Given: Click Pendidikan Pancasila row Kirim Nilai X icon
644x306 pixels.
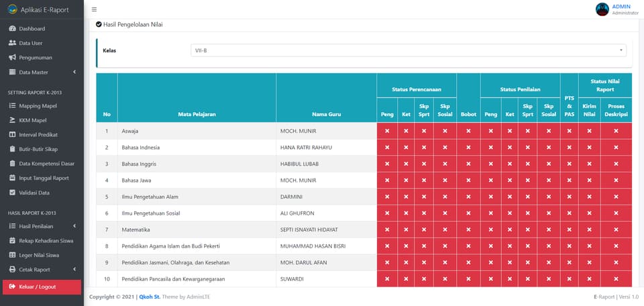Looking at the screenshot, I should pyautogui.click(x=590, y=279).
